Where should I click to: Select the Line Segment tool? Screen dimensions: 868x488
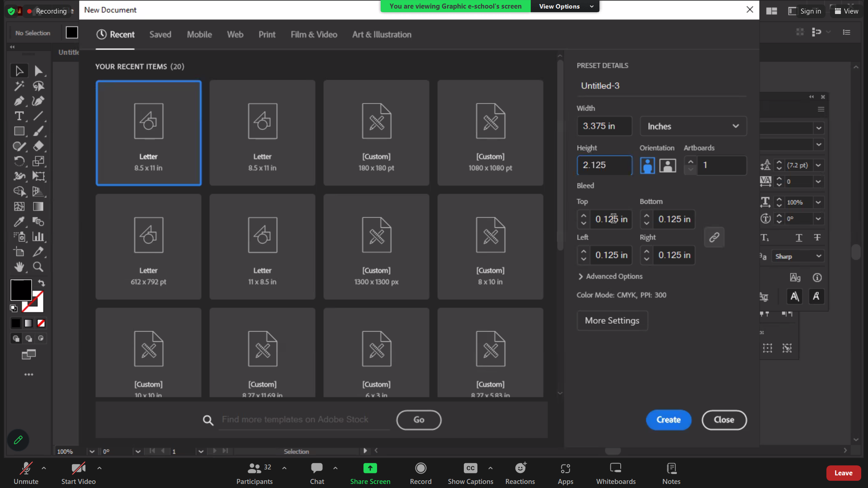(38, 116)
